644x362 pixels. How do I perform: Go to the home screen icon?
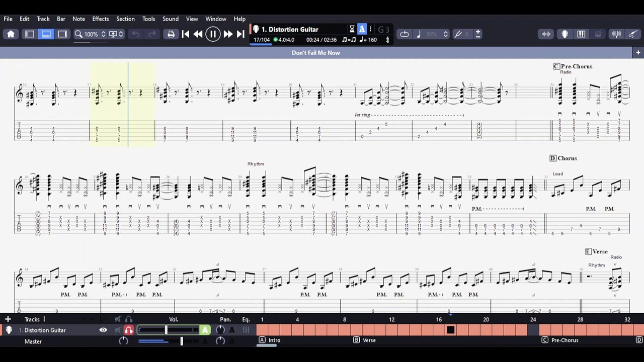(11, 34)
